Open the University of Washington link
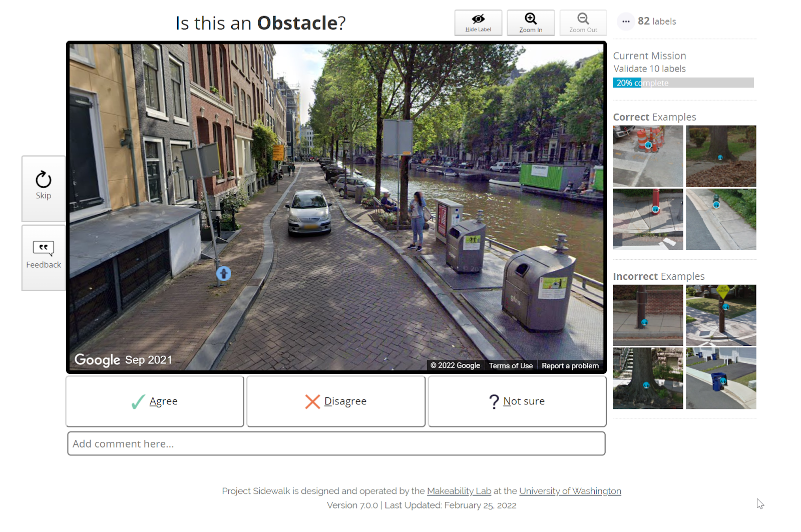The height and width of the screenshot is (532, 801). pyautogui.click(x=570, y=491)
